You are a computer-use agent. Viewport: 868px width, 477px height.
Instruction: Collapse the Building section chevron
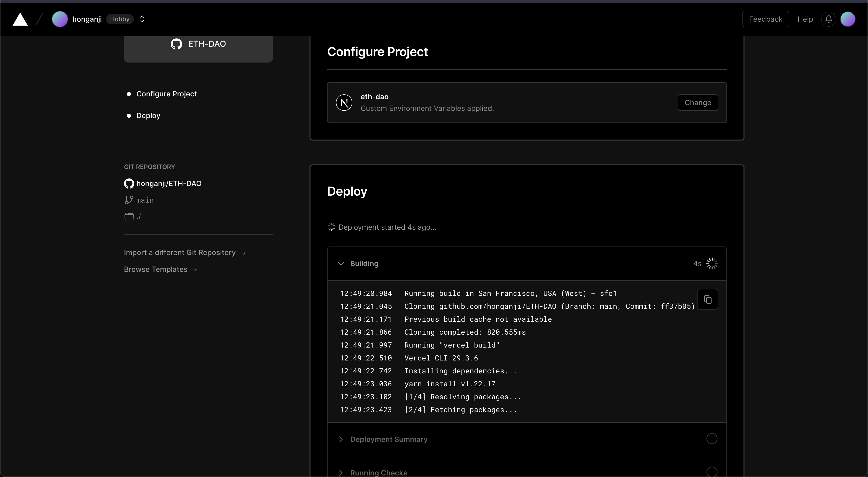(x=341, y=264)
